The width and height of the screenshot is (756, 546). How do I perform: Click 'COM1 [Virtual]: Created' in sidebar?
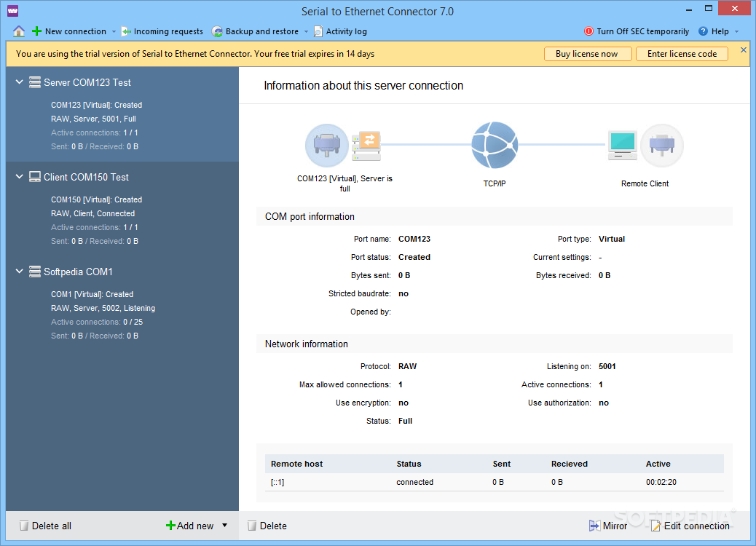click(92, 294)
